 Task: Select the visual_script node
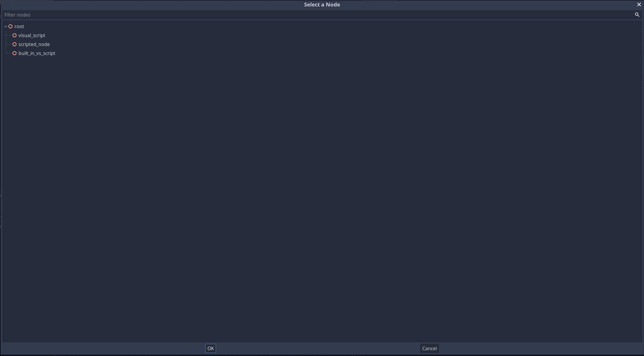pos(31,35)
